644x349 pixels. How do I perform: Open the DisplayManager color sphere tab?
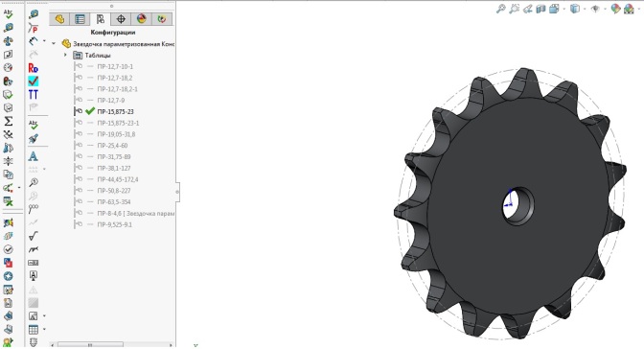[x=141, y=19]
